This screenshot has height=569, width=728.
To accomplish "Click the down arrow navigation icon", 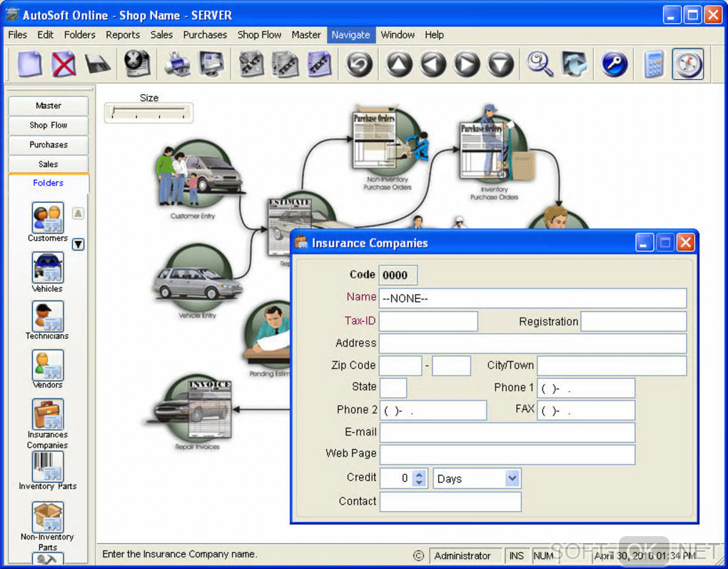I will [x=500, y=64].
